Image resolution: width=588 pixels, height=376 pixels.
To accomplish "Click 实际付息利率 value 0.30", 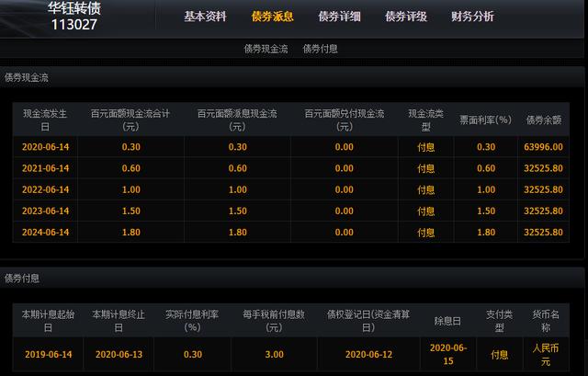I will [193, 354].
